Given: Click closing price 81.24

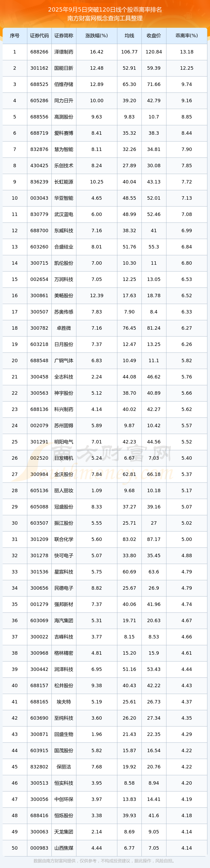Looking at the screenshot, I should pos(154,328).
